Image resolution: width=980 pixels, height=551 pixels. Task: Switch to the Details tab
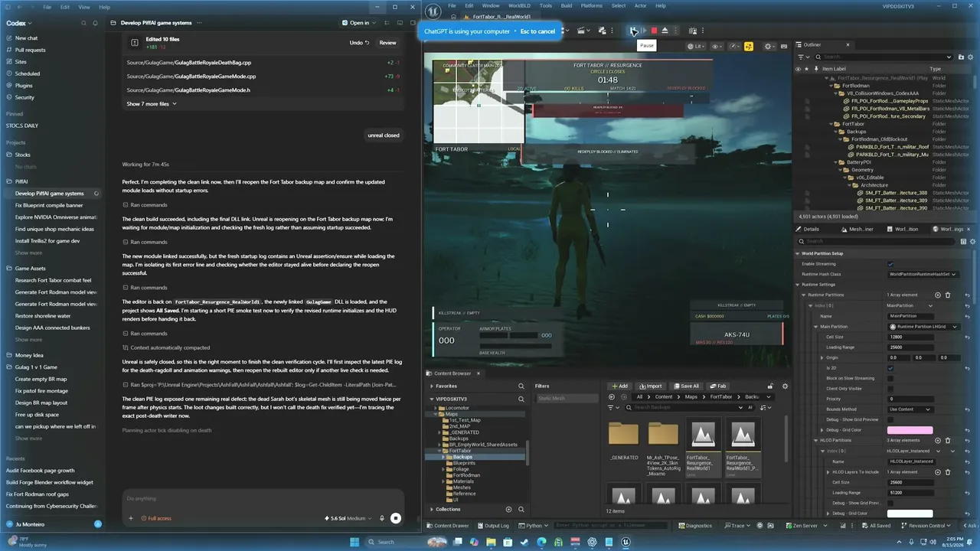[811, 229]
